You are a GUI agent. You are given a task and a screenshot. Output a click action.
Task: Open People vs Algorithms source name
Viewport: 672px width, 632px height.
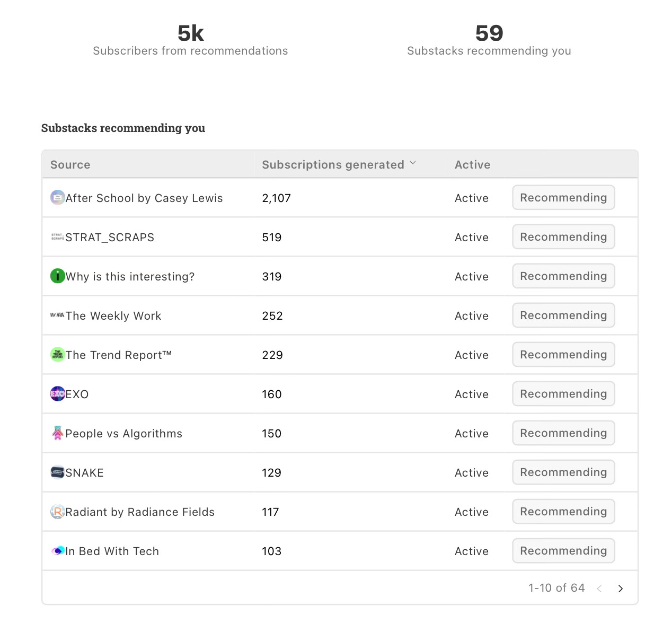124,434
